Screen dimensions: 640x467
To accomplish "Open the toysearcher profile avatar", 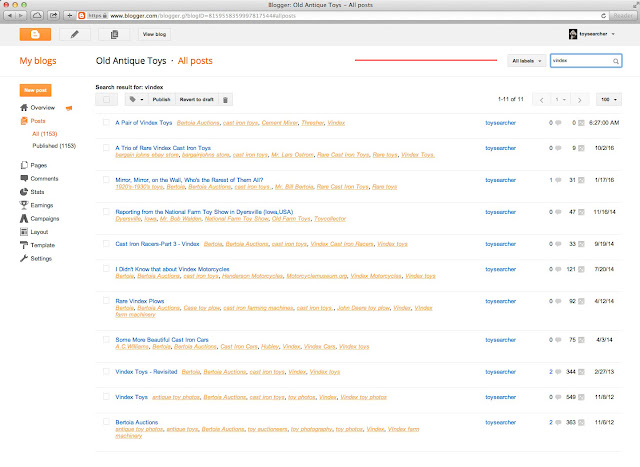I will click(573, 34).
